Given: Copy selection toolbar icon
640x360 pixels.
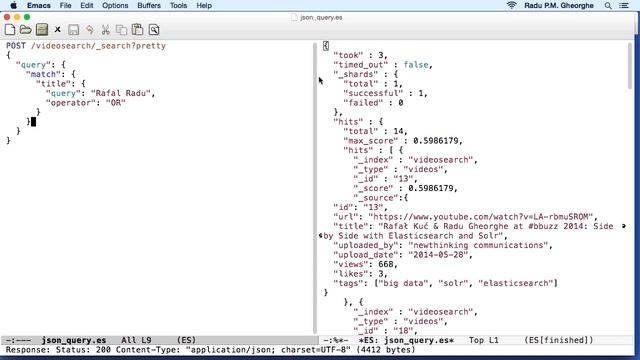Looking at the screenshot, I should pos(121,30).
